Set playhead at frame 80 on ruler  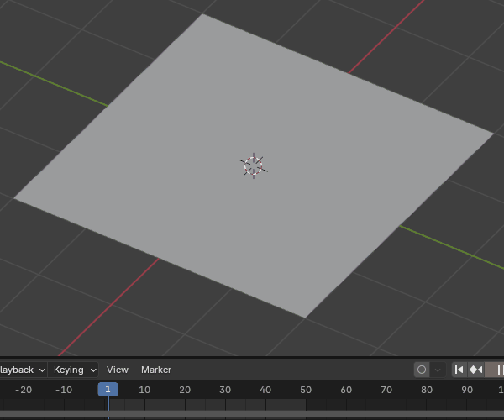(427, 390)
